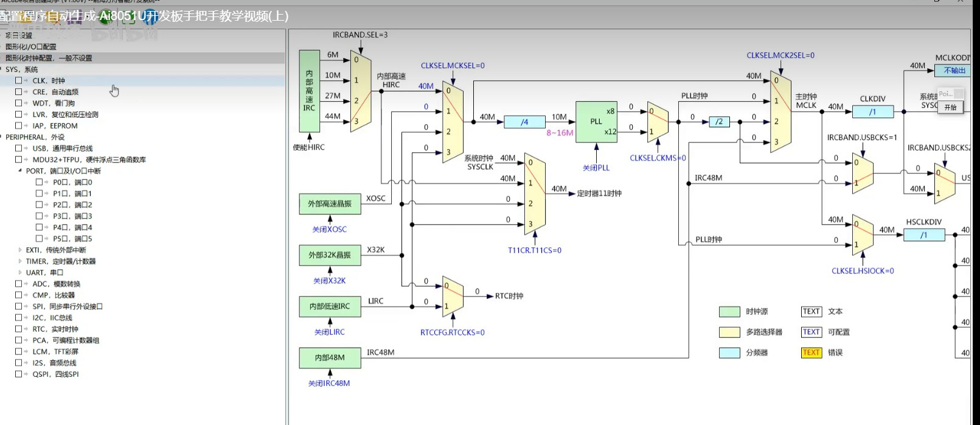Expand the UART 串口 tree node

click(x=20, y=273)
